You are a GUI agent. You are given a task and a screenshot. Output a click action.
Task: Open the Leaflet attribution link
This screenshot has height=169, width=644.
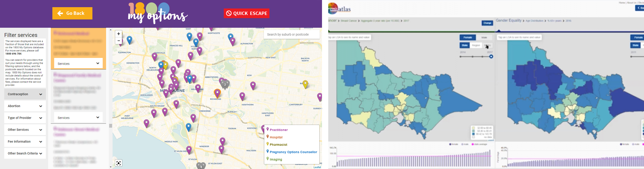[317, 167]
